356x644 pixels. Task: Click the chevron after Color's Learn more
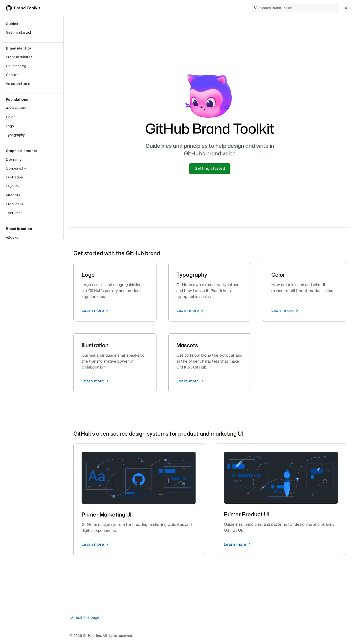(297, 311)
